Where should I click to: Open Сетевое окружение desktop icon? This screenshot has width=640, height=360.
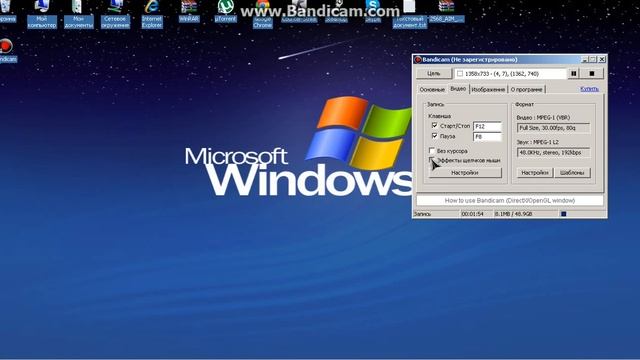click(x=115, y=14)
